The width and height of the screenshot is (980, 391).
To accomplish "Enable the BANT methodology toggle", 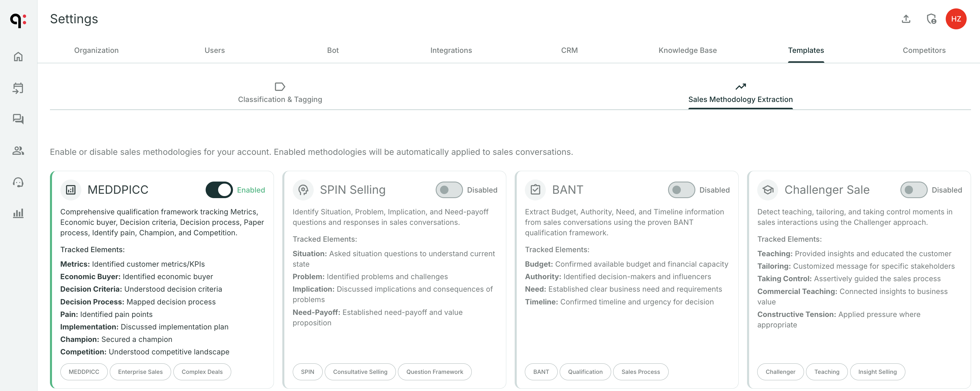I will pyautogui.click(x=681, y=190).
